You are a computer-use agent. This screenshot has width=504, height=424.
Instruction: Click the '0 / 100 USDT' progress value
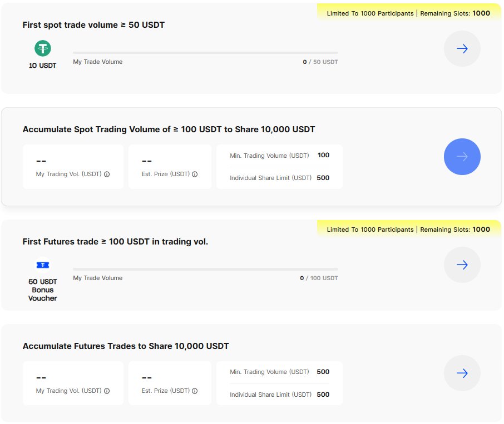pyautogui.click(x=319, y=278)
